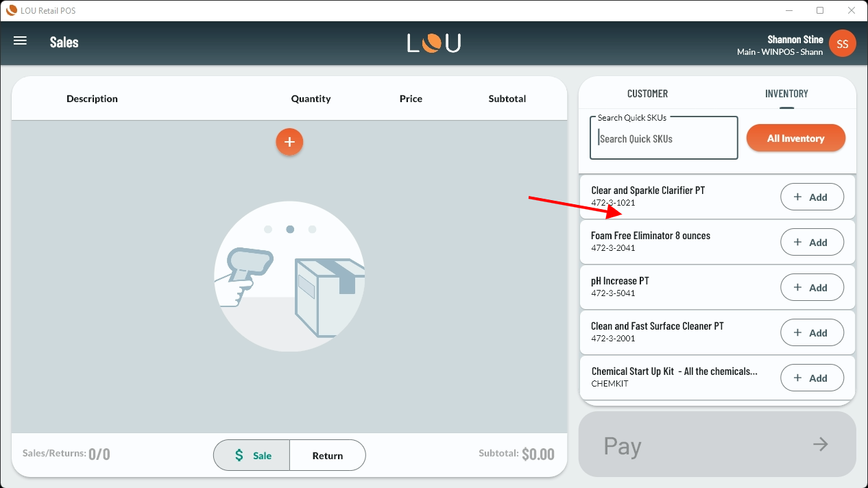Close the LOU Retail POS window
Viewport: 868px width, 488px height.
tap(852, 10)
